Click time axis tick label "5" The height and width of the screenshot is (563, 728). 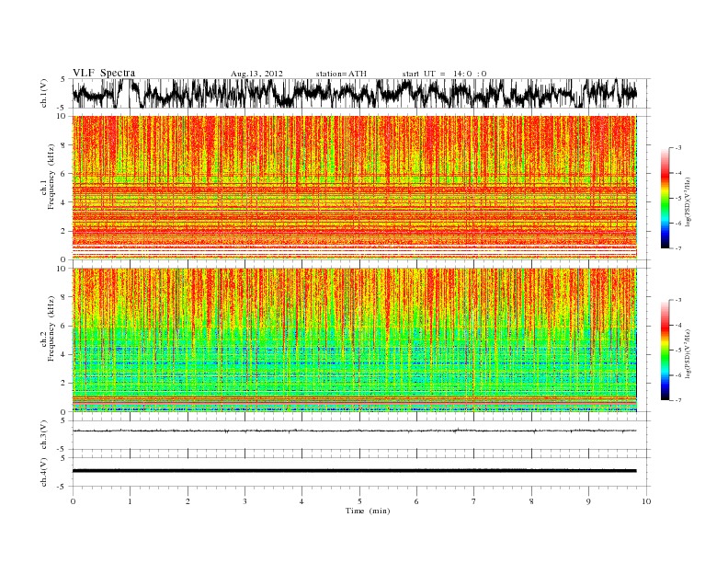pyautogui.click(x=359, y=501)
